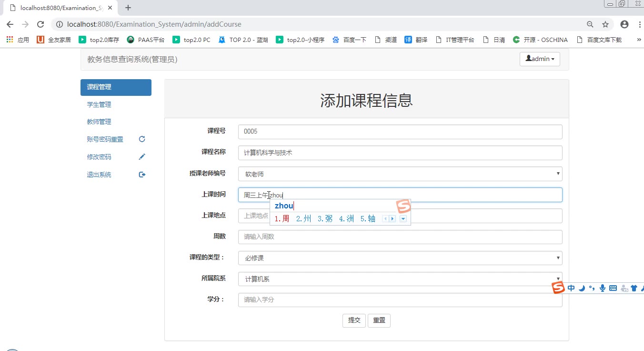Open the admin user dropdown
The width and height of the screenshot is (644, 351).
click(x=540, y=59)
